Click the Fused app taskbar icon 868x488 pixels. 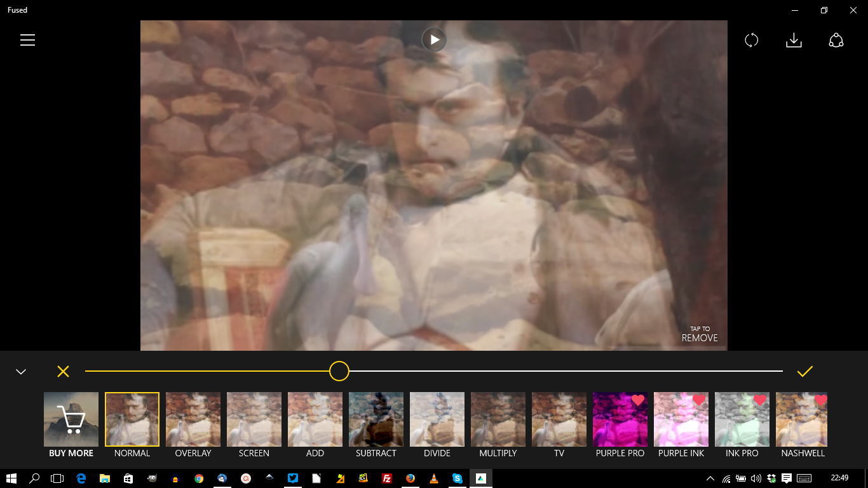(x=481, y=478)
